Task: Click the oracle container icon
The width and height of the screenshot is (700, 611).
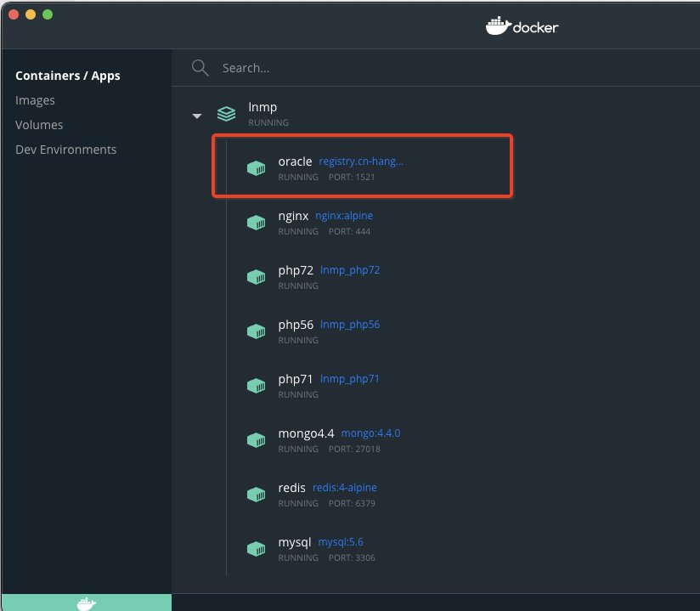Action: [x=256, y=168]
